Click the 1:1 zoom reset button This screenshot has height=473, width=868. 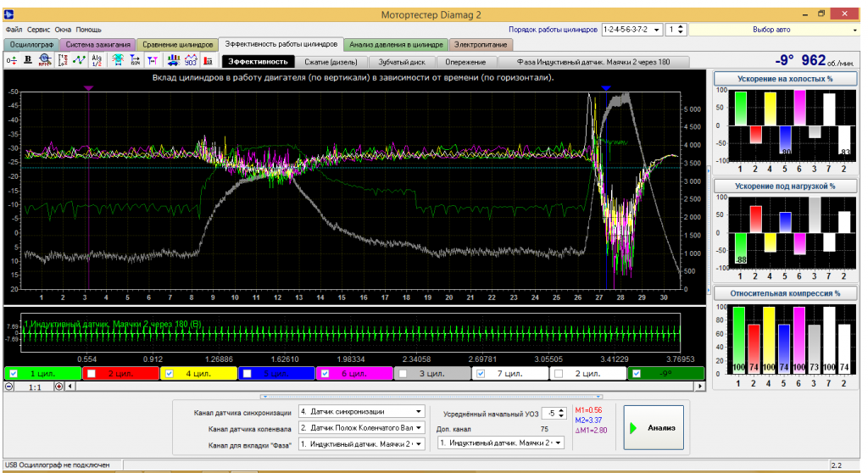click(x=34, y=387)
